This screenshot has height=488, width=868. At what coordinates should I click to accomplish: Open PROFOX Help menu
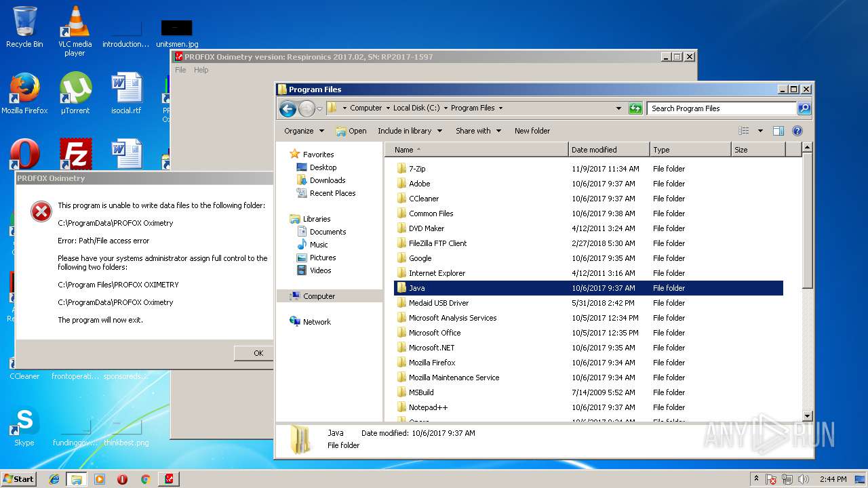coord(201,70)
